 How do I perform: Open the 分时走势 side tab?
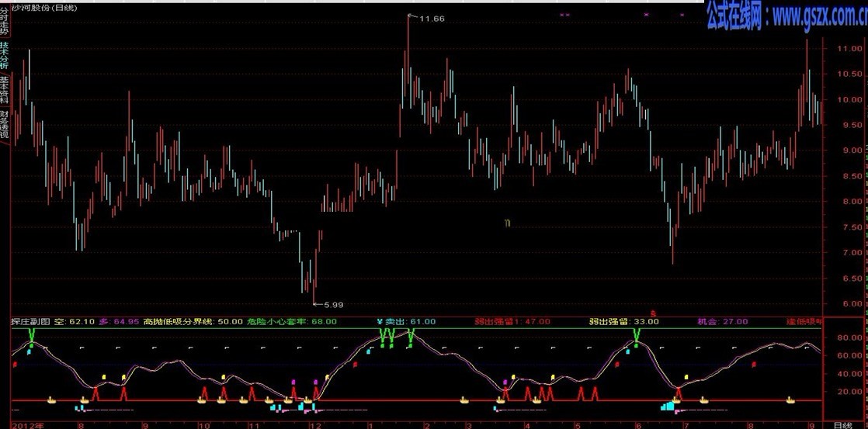tap(5, 22)
